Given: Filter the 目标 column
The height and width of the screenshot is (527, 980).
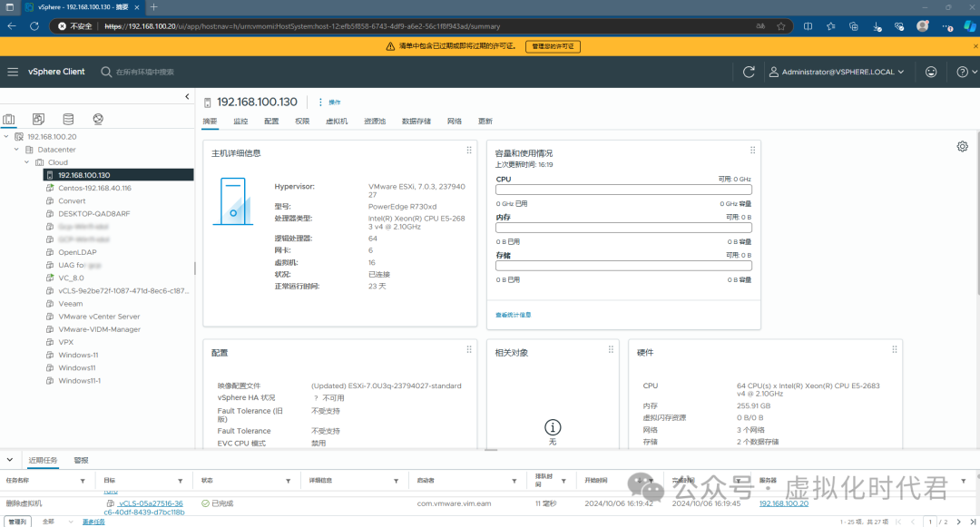Looking at the screenshot, I should (180, 481).
